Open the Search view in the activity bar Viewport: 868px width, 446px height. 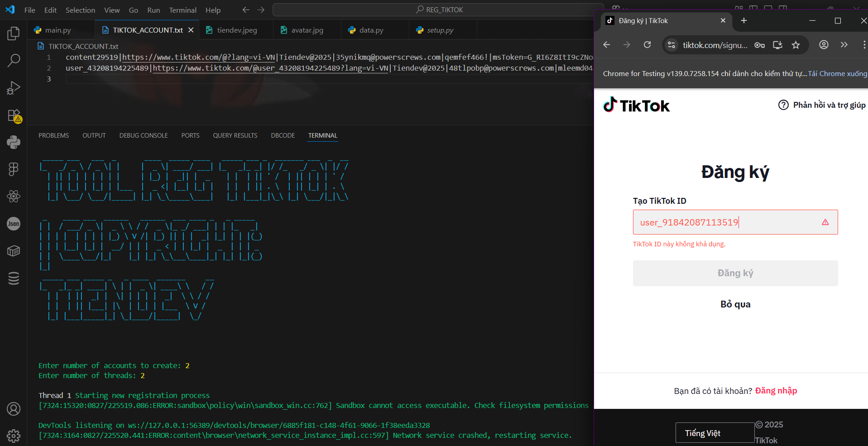[14, 60]
